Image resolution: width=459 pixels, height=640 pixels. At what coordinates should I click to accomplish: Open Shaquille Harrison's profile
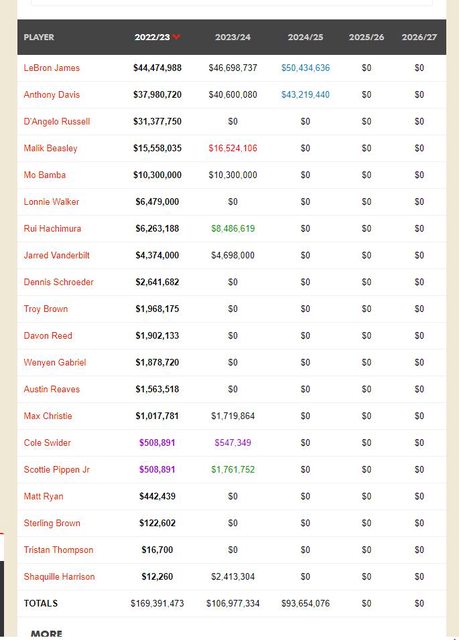click(59, 576)
